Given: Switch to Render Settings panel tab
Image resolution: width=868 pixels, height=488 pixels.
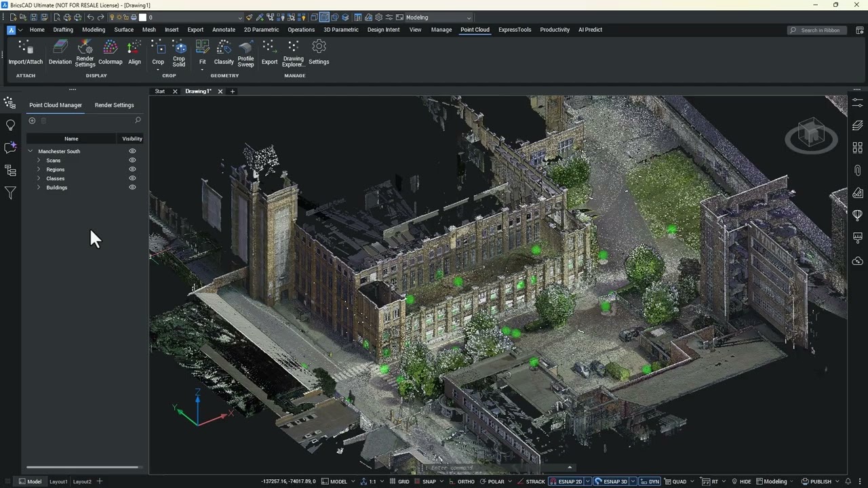Looking at the screenshot, I should pyautogui.click(x=114, y=105).
